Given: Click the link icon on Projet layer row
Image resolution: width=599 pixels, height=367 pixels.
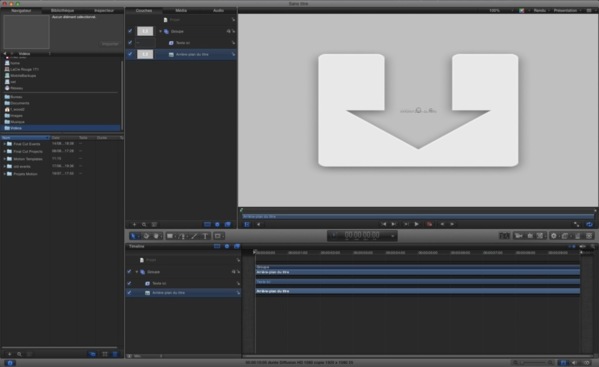Looking at the screenshot, I should [233, 19].
